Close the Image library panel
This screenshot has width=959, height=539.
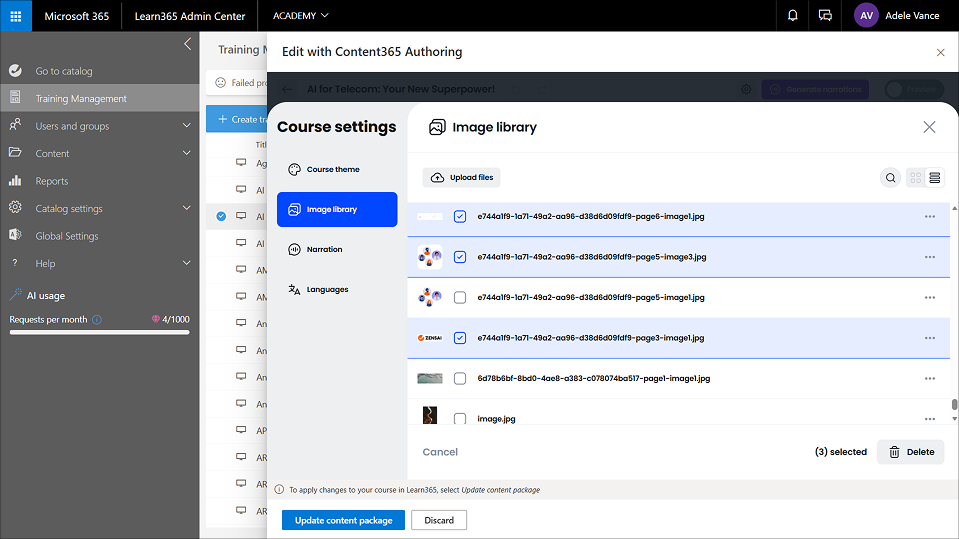(x=929, y=127)
